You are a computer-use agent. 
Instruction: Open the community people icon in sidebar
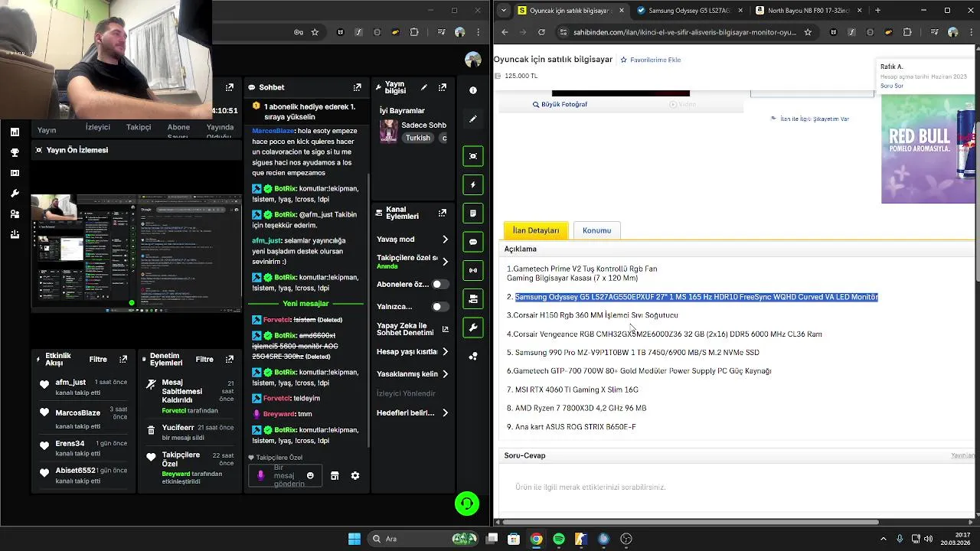(15, 214)
